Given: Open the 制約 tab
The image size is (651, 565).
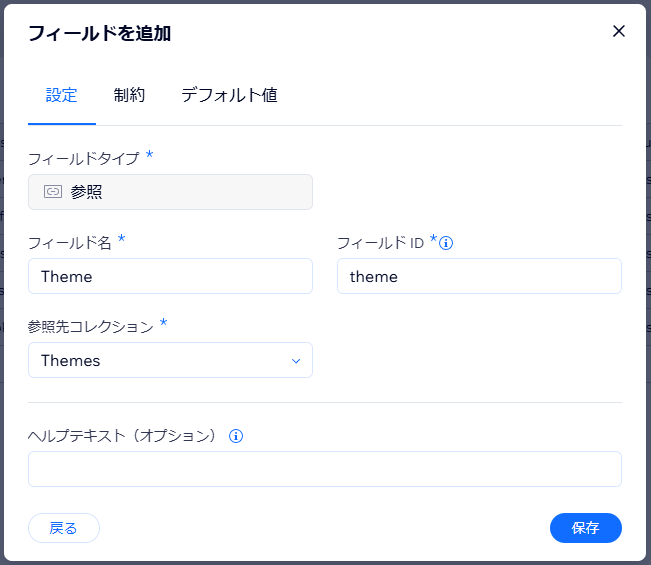Looking at the screenshot, I should 129,95.
